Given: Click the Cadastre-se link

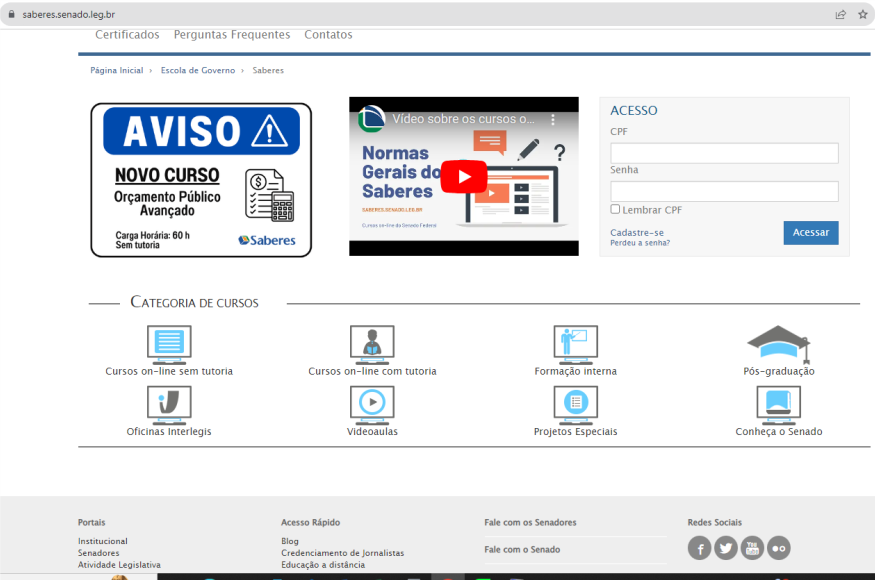Looking at the screenshot, I should click(x=637, y=232).
